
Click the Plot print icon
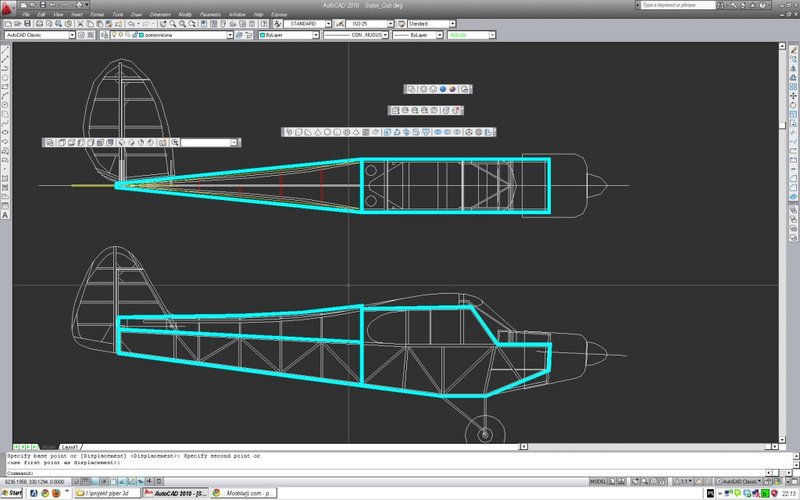point(39,24)
